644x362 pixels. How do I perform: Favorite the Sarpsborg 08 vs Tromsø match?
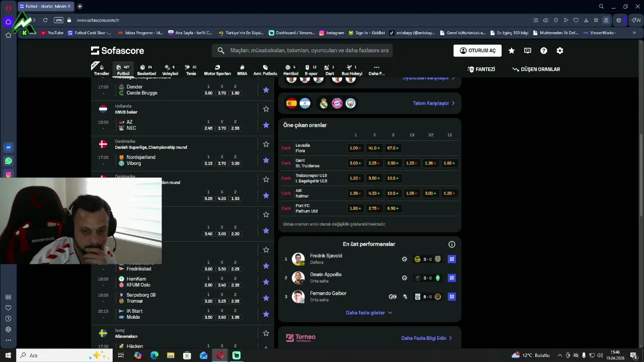point(266,298)
